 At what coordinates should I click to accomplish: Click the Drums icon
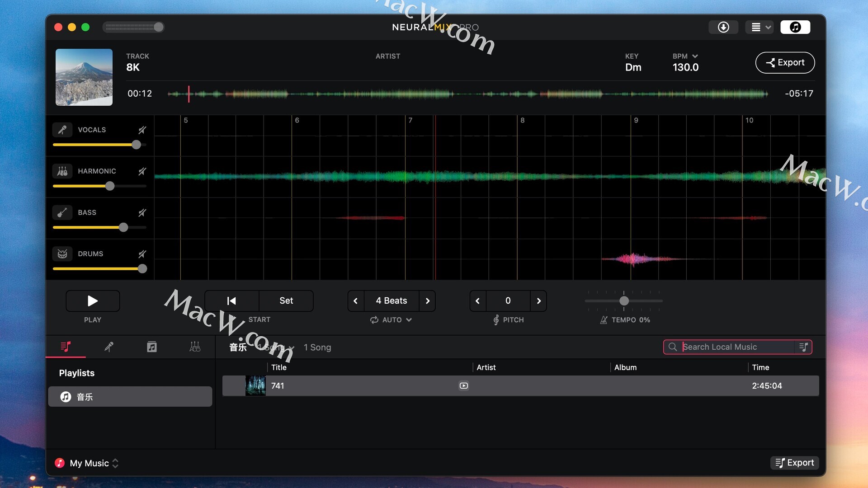(x=62, y=254)
